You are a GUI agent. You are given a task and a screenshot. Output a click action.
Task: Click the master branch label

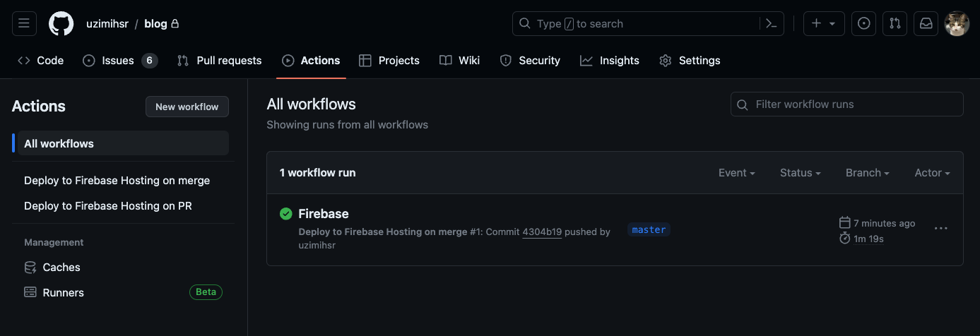pos(649,230)
